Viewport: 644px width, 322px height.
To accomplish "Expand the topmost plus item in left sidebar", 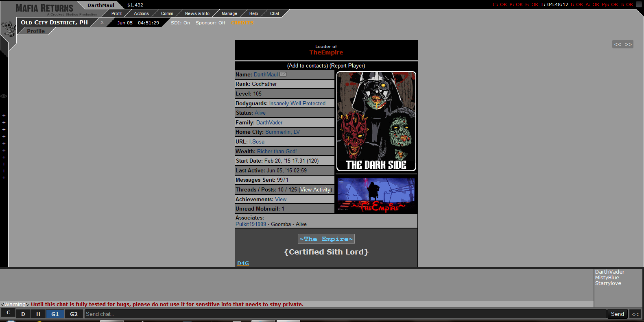I will coord(4,116).
